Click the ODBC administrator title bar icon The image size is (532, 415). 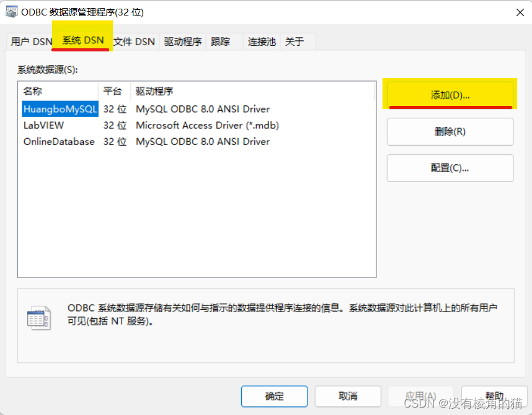11,11
